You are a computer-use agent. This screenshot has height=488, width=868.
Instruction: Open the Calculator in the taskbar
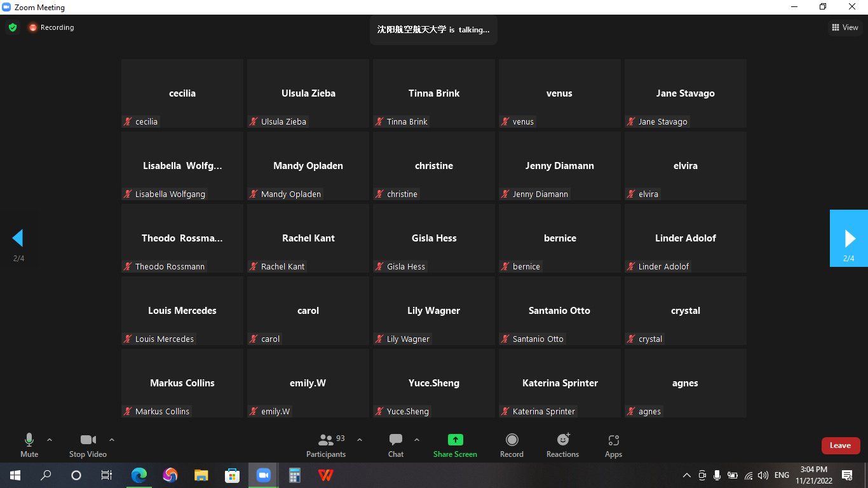point(294,475)
